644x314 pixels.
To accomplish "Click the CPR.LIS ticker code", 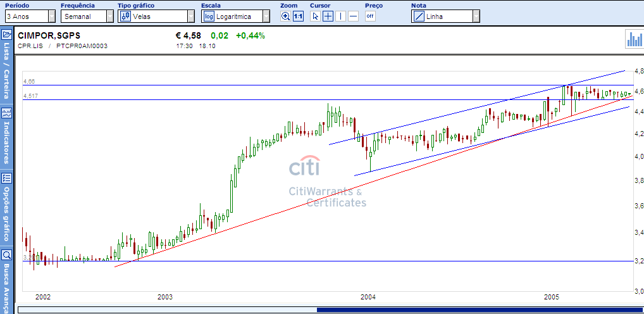I will [30, 46].
